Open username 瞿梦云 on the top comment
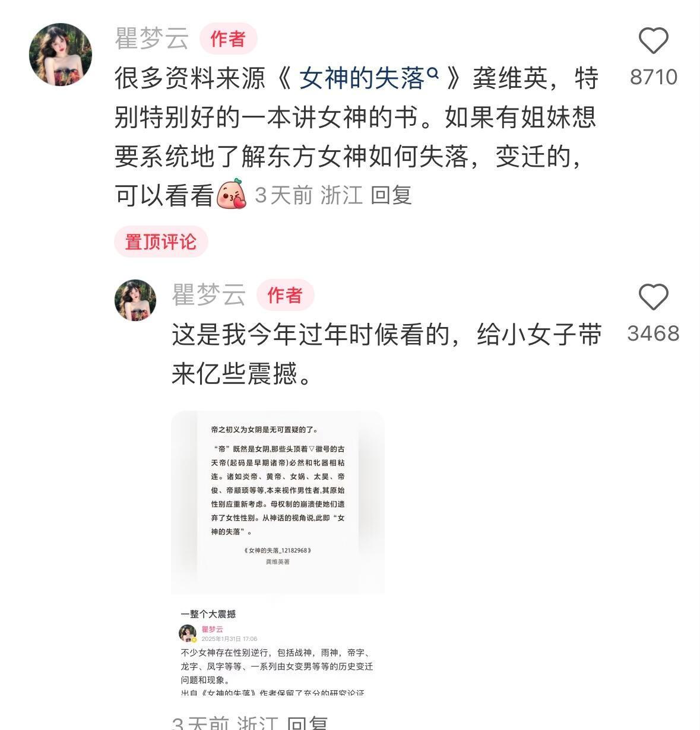This screenshot has width=700, height=730. (x=152, y=39)
